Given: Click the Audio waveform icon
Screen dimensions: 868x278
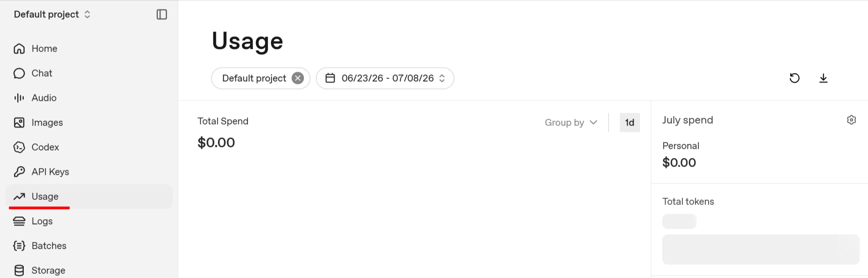Looking at the screenshot, I should coord(19,98).
